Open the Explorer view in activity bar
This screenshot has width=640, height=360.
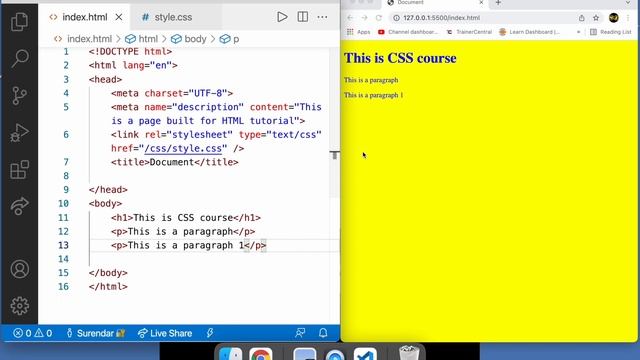[x=19, y=21]
